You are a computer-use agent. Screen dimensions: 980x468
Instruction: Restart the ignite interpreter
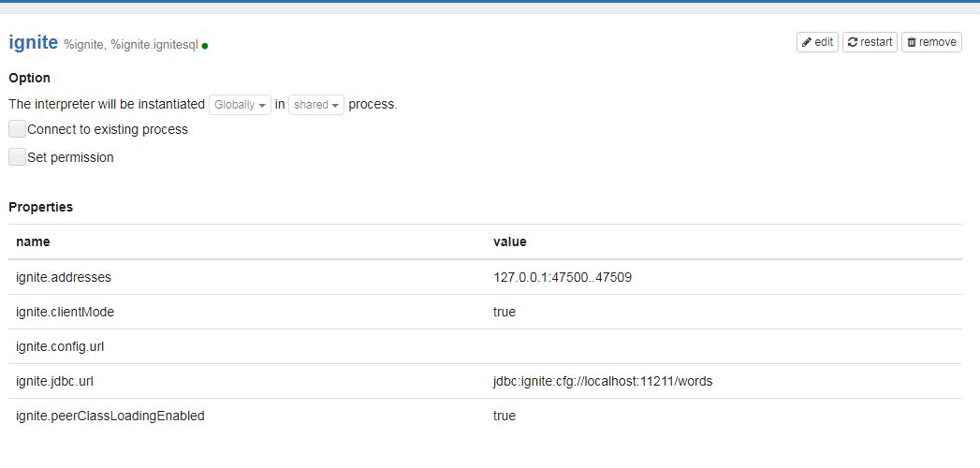(x=870, y=42)
